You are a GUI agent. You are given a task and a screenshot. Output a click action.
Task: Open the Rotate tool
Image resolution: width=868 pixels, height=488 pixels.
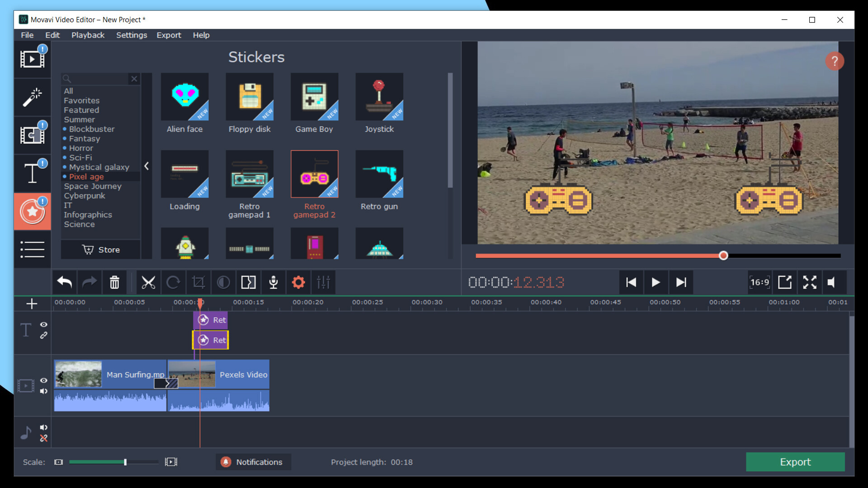coord(174,282)
